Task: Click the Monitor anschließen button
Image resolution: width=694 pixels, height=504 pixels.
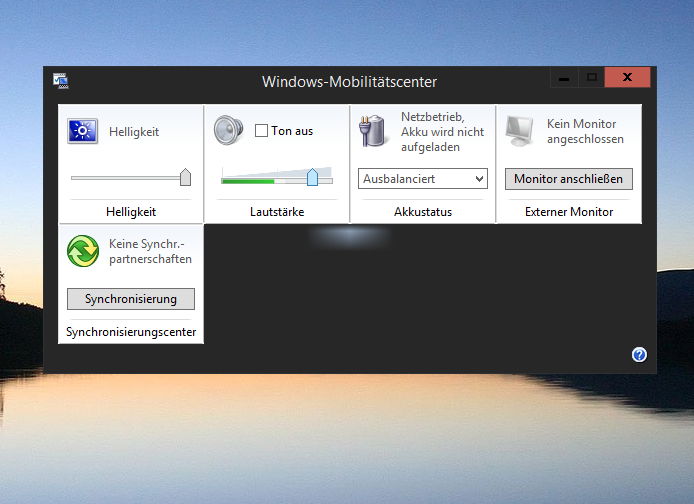Action: (x=569, y=179)
